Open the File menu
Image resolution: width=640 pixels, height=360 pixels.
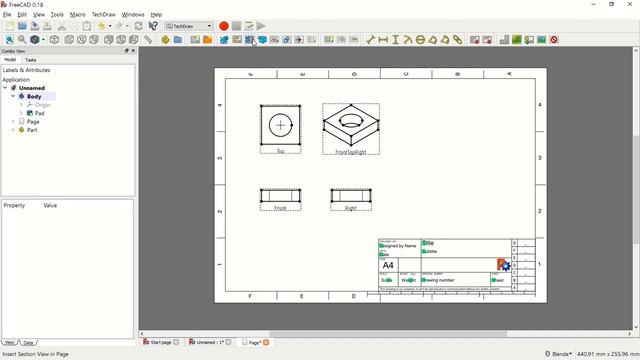(x=7, y=15)
